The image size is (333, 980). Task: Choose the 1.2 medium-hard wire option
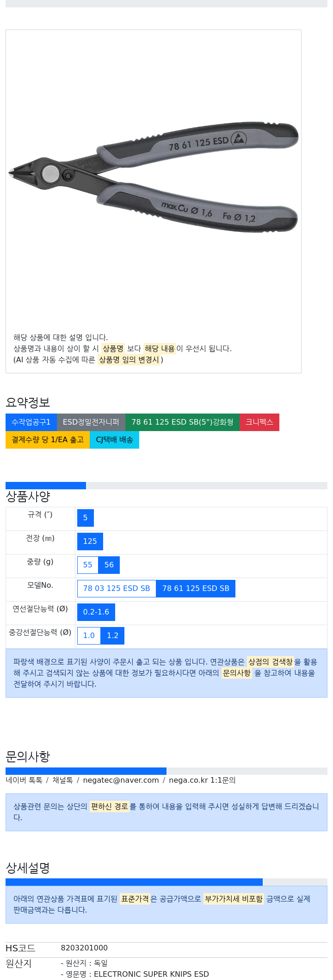point(112,636)
